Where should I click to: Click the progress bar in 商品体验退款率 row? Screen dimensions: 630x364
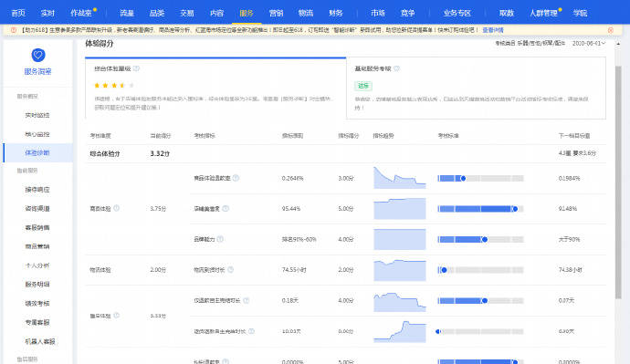[480, 178]
